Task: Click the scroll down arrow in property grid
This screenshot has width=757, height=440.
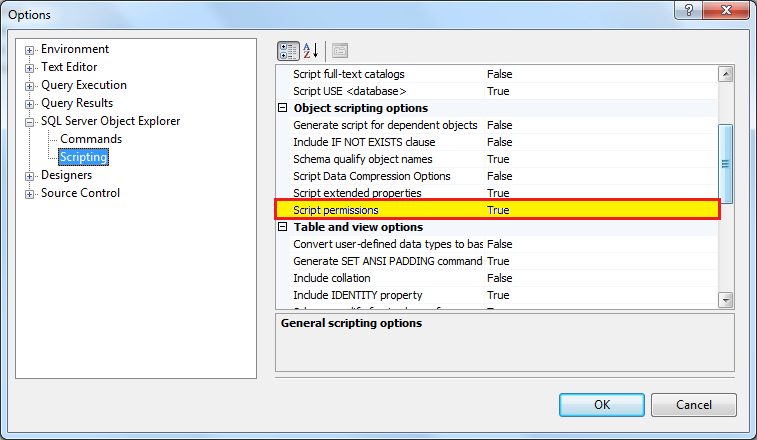Action: pyautogui.click(x=726, y=299)
